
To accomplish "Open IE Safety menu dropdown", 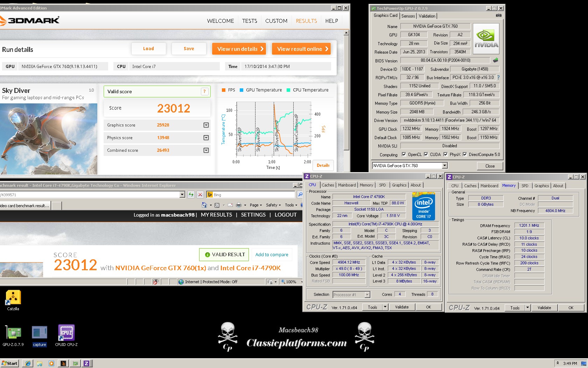I will click(273, 205).
